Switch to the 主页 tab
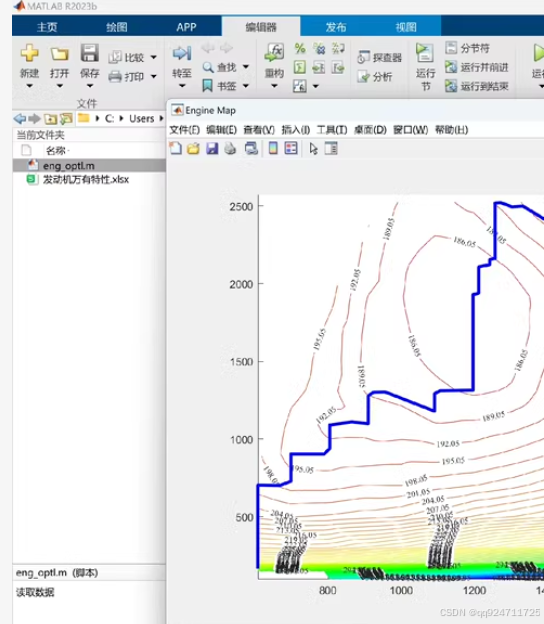Image resolution: width=544 pixels, height=624 pixels. pos(47,27)
